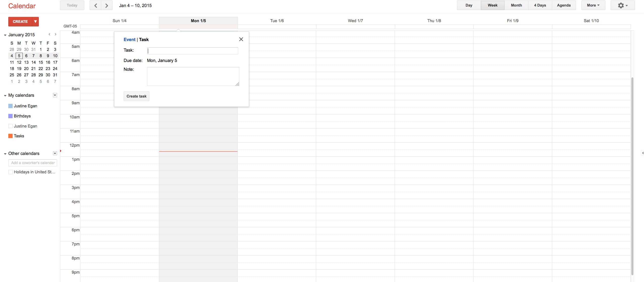
Task: Expand the right side panel arrow
Action: [642, 153]
